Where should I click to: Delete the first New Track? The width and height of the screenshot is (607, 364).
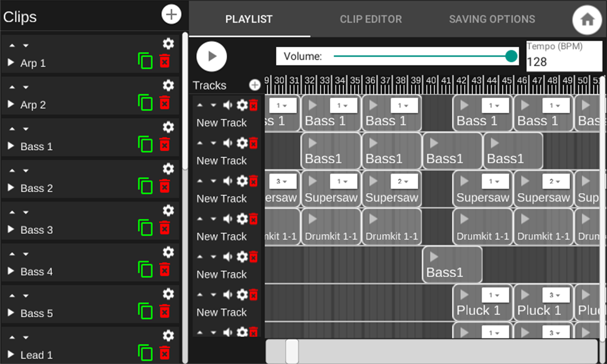(254, 106)
